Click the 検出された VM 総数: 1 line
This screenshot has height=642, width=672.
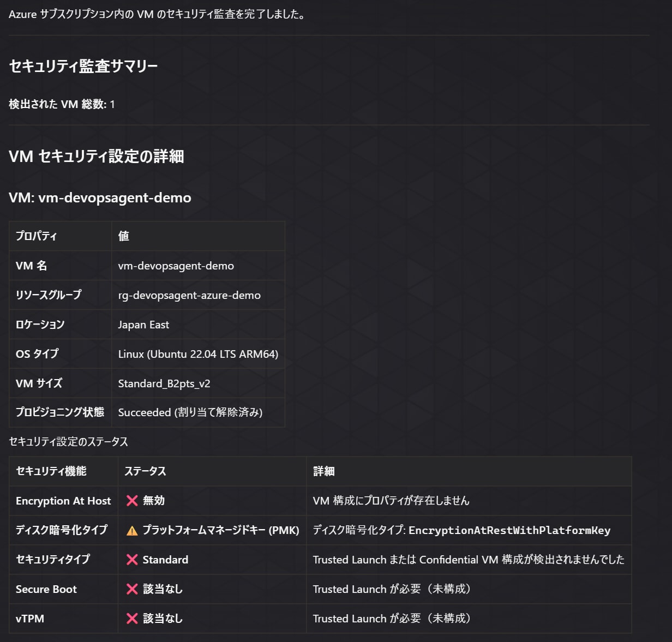62,104
